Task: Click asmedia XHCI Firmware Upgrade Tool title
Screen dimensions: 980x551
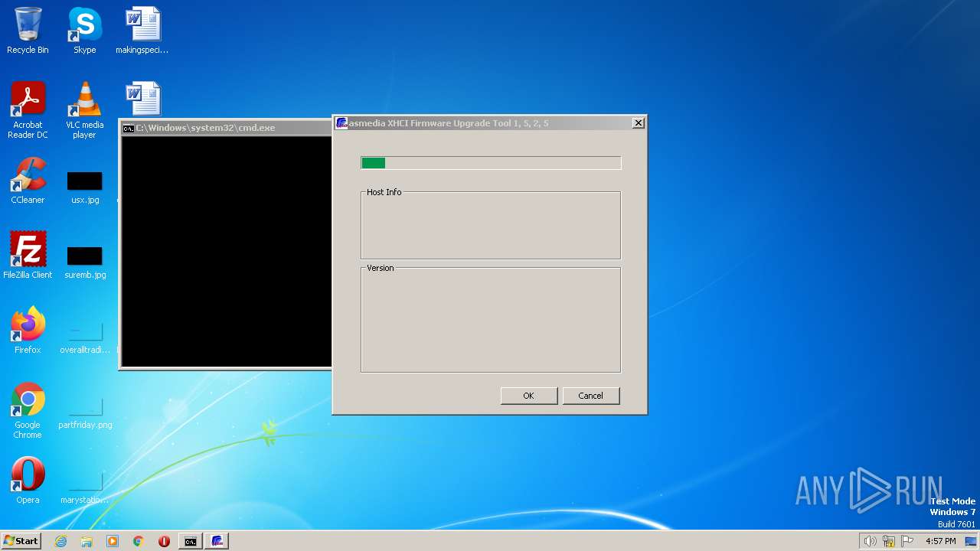Action: pos(449,123)
